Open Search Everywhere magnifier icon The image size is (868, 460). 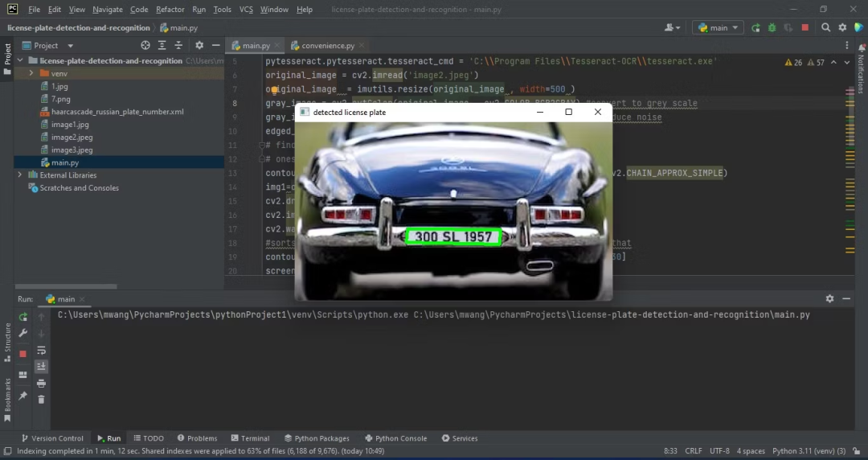[x=825, y=27]
